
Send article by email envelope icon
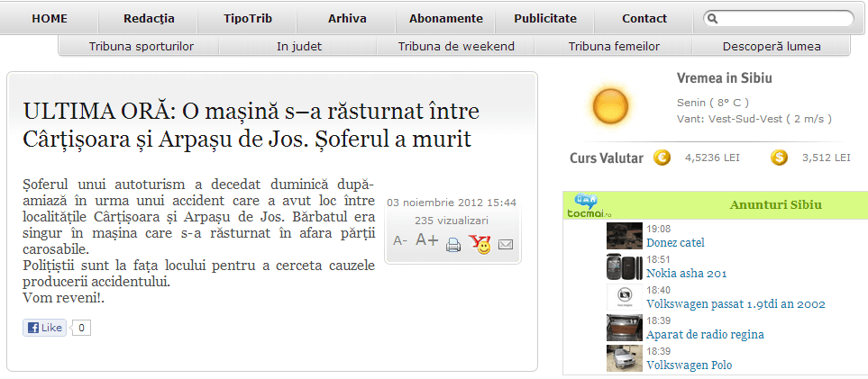(506, 244)
